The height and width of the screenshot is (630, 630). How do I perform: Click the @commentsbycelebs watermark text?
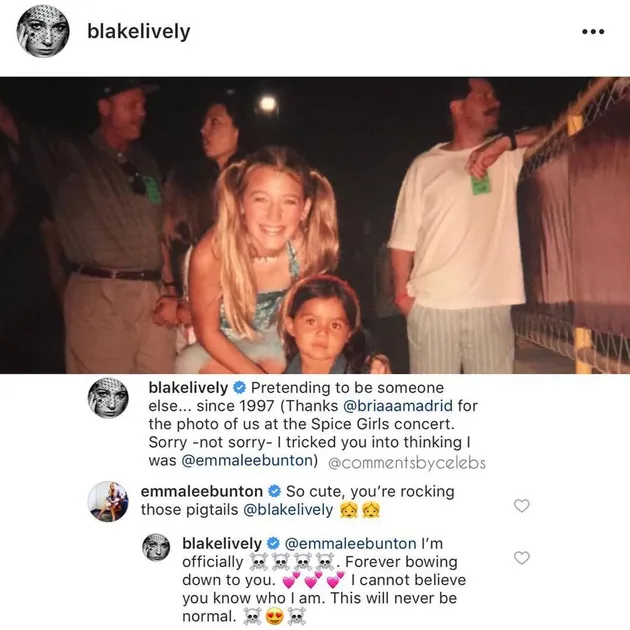[407, 463]
